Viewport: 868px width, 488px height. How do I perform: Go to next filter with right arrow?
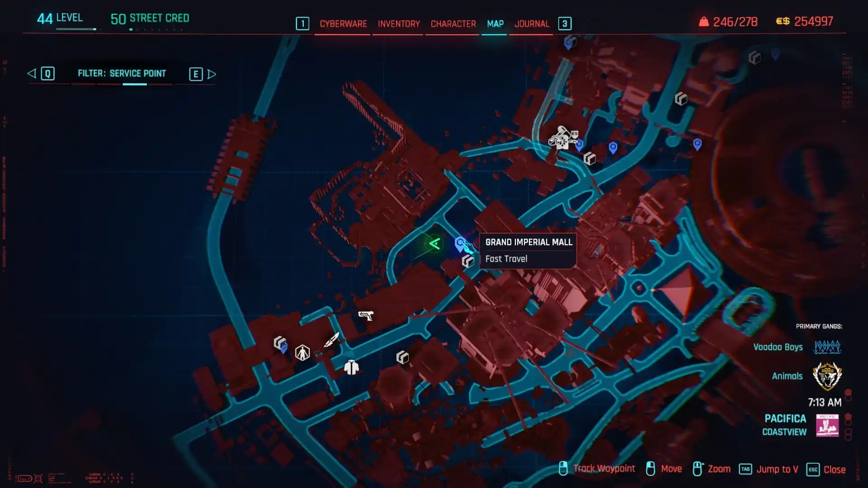(x=212, y=74)
